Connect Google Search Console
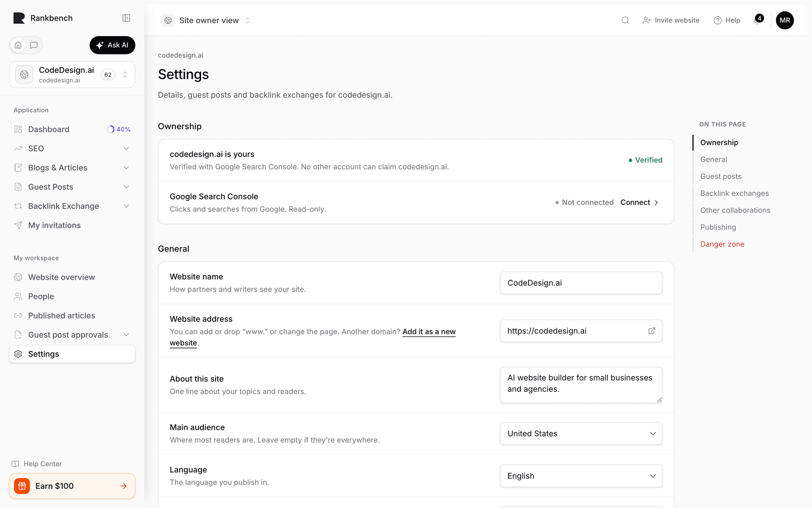This screenshot has height=508, width=812. 639,202
